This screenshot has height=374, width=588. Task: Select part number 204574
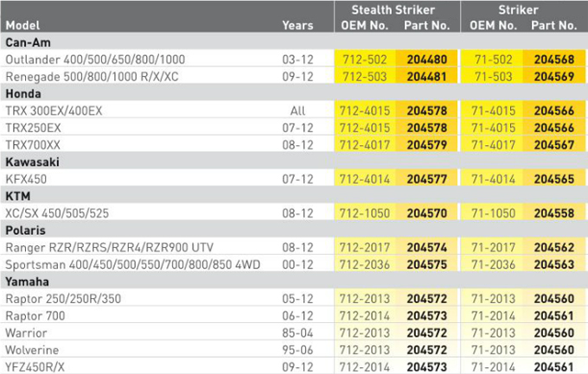427,247
